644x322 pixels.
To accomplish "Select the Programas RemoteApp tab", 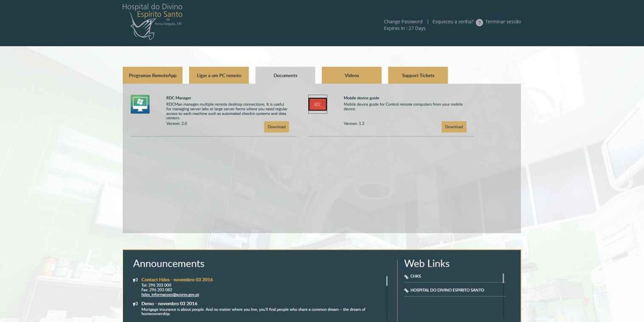I will [x=154, y=75].
